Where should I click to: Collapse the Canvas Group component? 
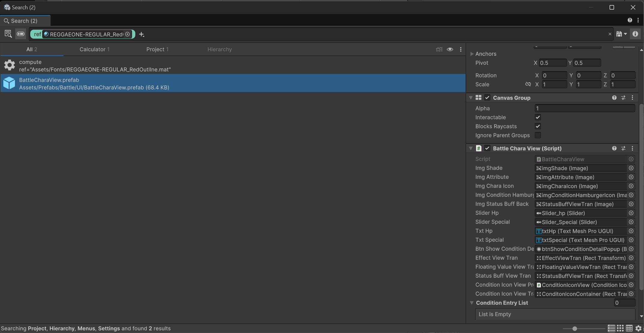click(471, 98)
